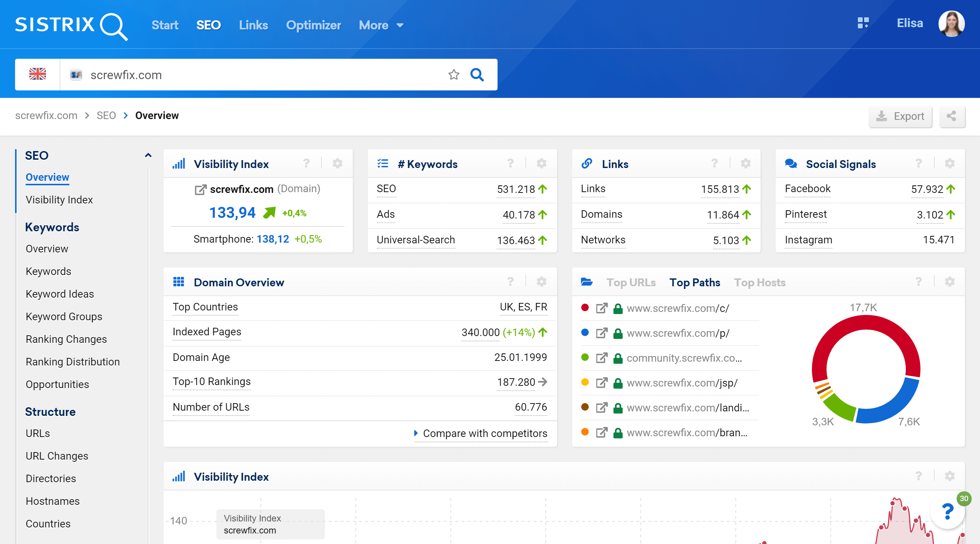The image size is (980, 544).
Task: Click the SISTRIX logo
Action: click(x=71, y=26)
